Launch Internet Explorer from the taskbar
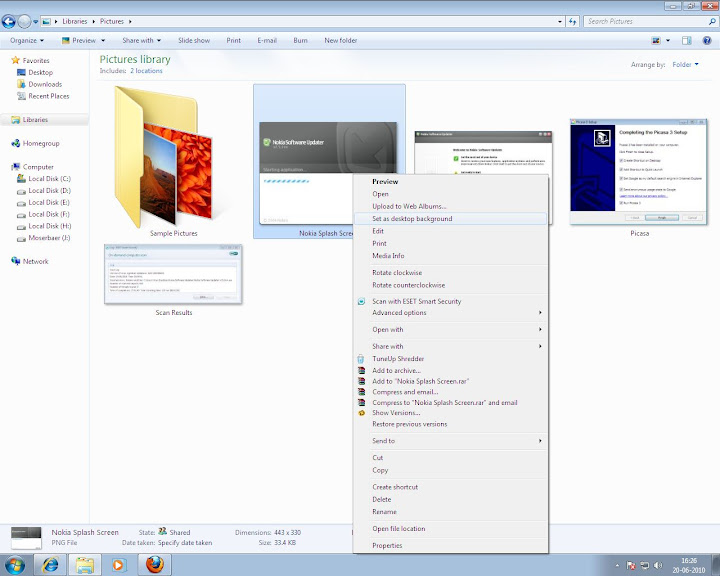 point(51,564)
